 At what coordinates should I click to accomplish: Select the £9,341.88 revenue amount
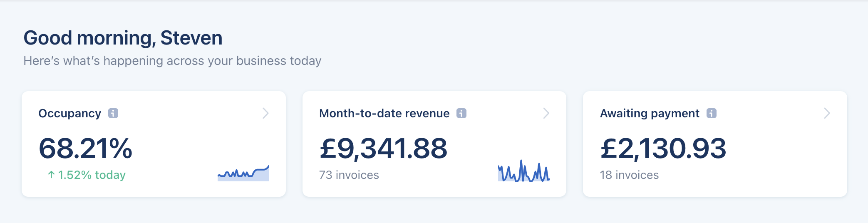point(383,149)
